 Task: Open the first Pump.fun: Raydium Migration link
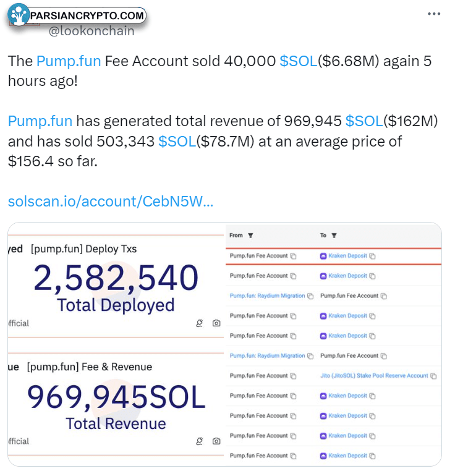tap(267, 295)
